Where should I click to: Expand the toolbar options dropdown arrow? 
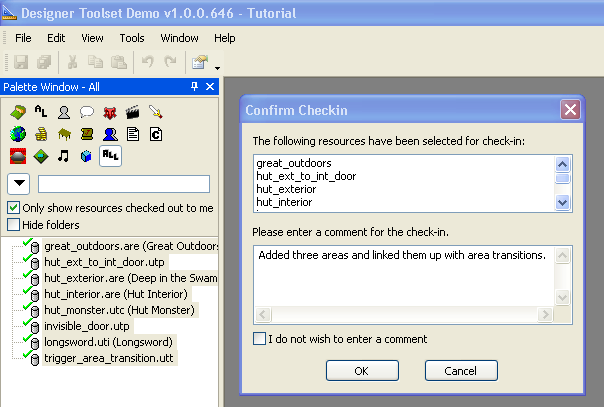coord(217,68)
